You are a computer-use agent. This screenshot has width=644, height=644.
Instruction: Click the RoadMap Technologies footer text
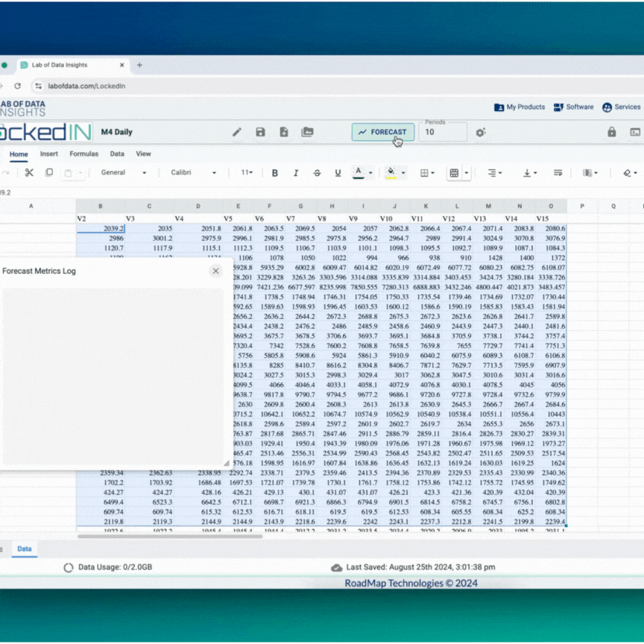tap(411, 583)
